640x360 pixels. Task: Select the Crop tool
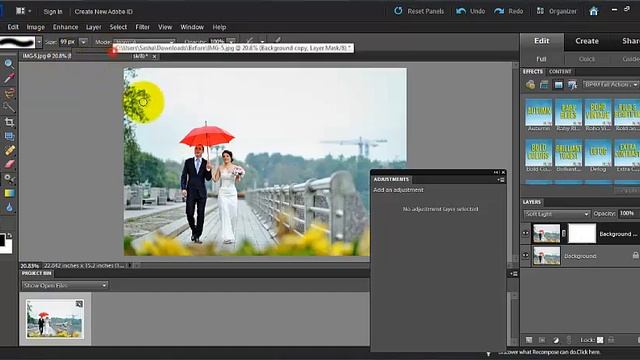pyautogui.click(x=9, y=122)
